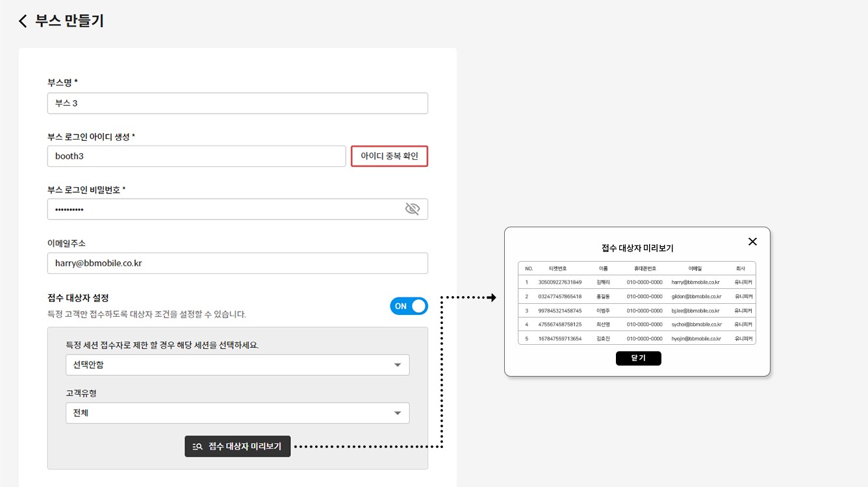Open 접수 대상자 미리보기 with the dark button
Viewport: 868px width, 487px height.
coord(238,447)
